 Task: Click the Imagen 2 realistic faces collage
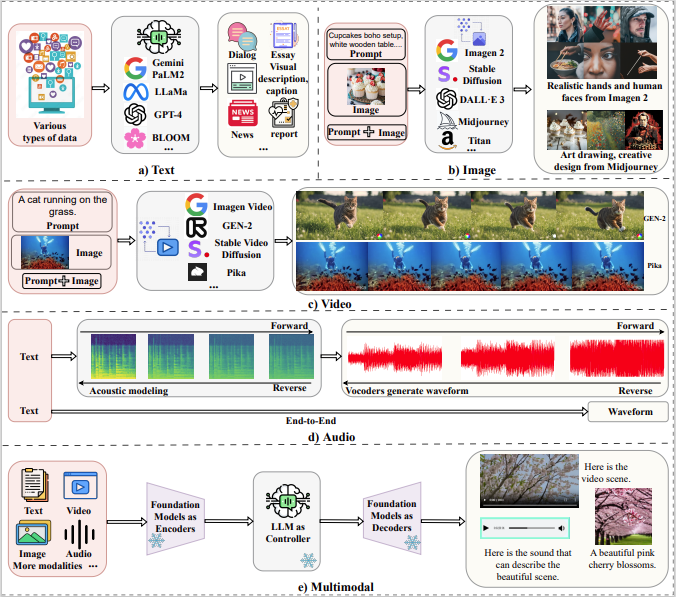pos(602,42)
